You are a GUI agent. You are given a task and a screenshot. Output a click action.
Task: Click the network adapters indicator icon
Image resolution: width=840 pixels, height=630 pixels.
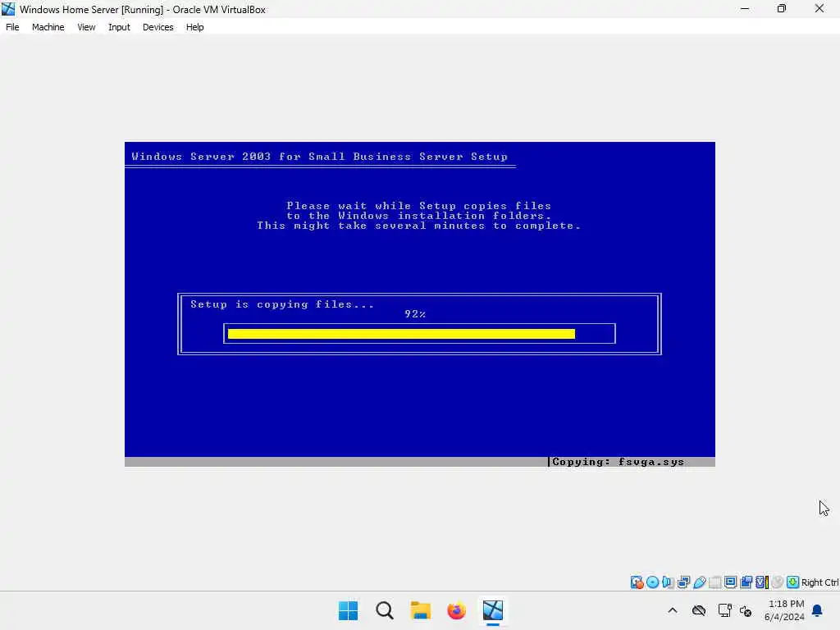683,582
